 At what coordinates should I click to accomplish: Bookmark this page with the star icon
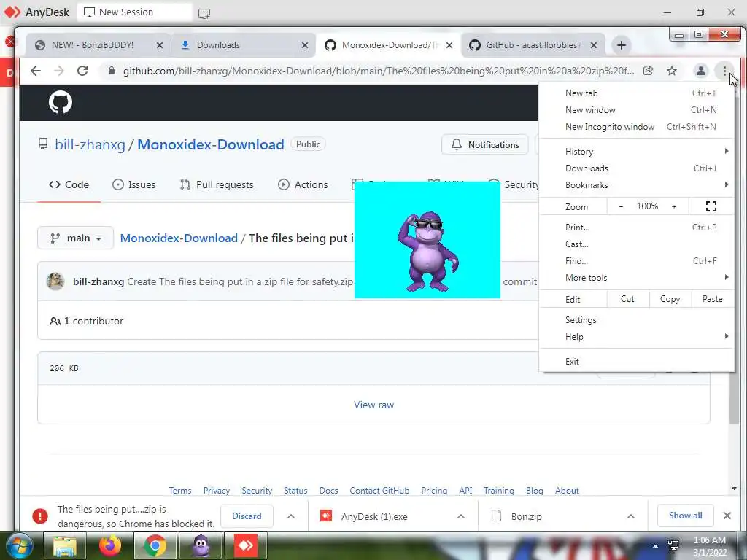[672, 71]
